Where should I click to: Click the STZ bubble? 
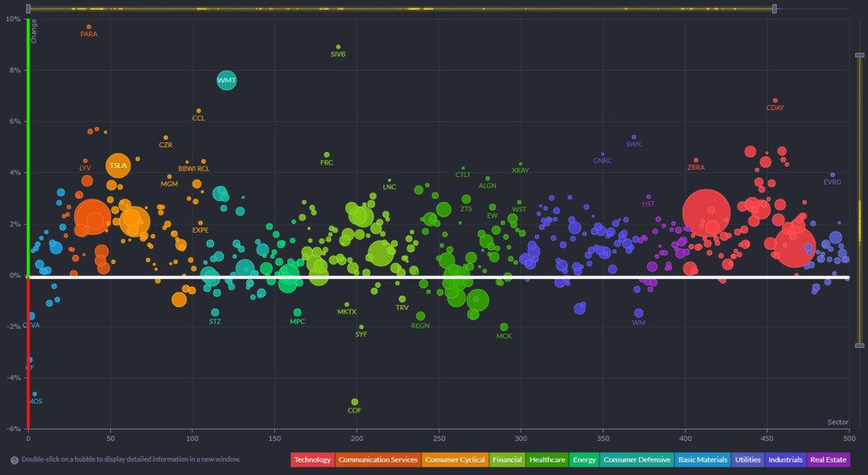pyautogui.click(x=215, y=313)
